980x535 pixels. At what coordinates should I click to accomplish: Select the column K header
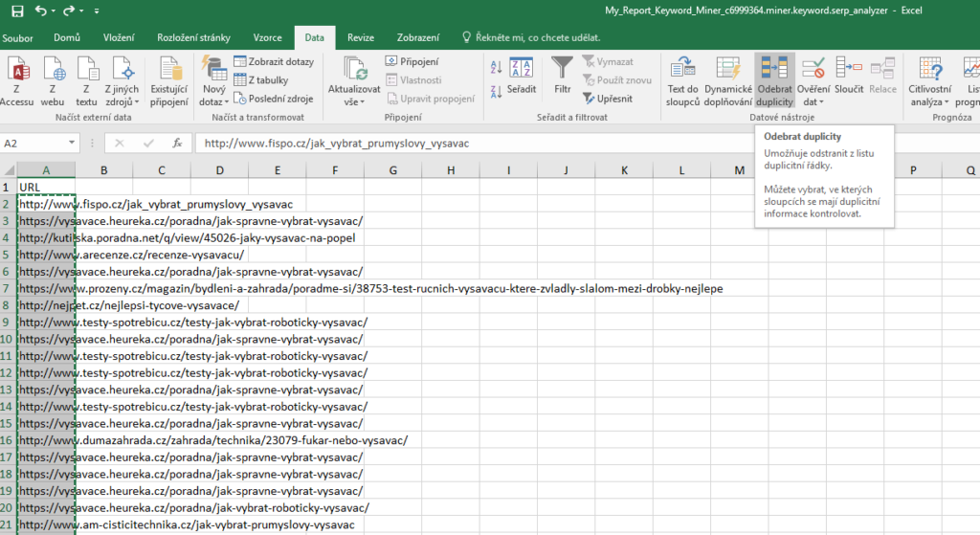[624, 170]
